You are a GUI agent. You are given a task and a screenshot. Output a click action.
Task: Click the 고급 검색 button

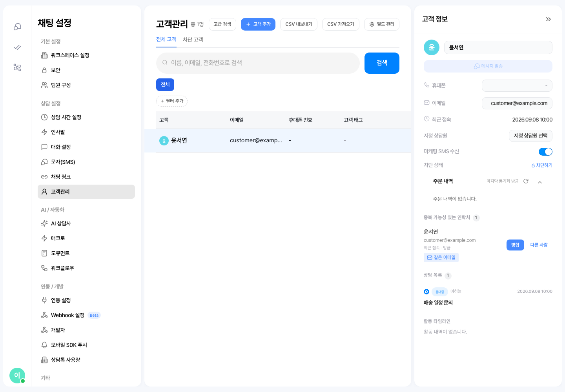222,24
